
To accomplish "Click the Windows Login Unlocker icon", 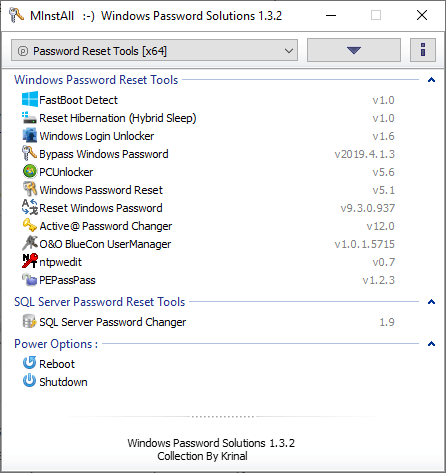I will pos(30,136).
